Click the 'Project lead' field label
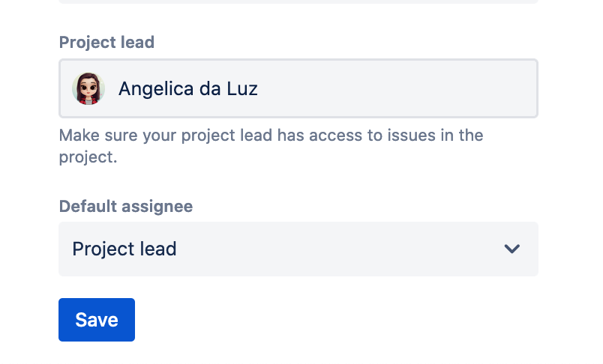The height and width of the screenshot is (364, 603). pyautogui.click(x=106, y=42)
